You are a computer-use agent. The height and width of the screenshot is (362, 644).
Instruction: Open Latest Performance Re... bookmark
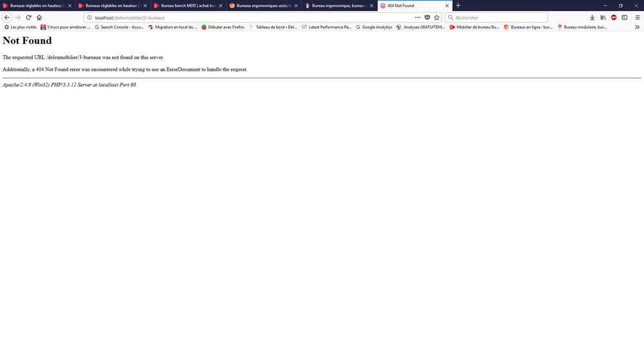[x=327, y=27]
